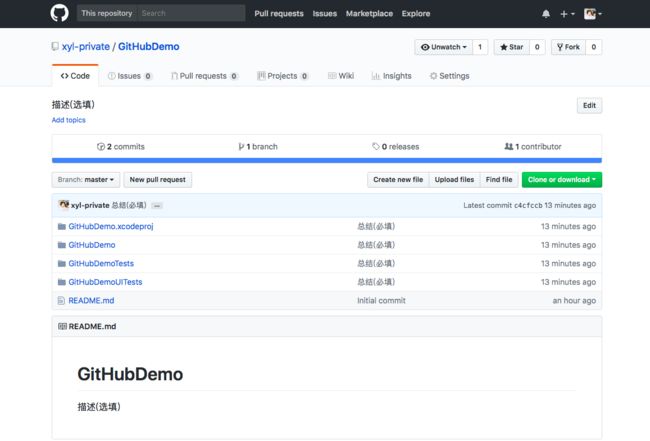This screenshot has height=441, width=650.
Task: Edit the repository description
Action: click(x=589, y=105)
